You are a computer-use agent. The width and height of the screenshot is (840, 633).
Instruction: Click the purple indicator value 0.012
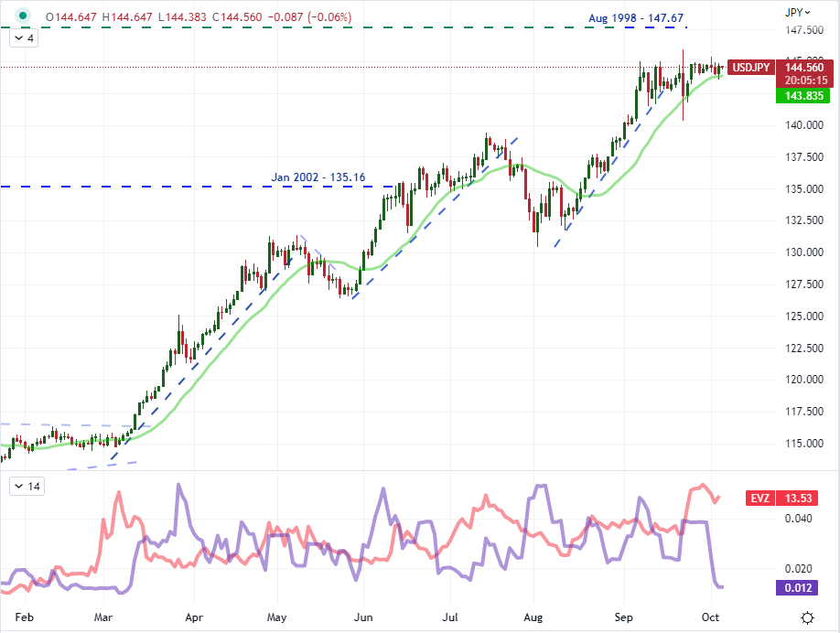pyautogui.click(x=798, y=587)
